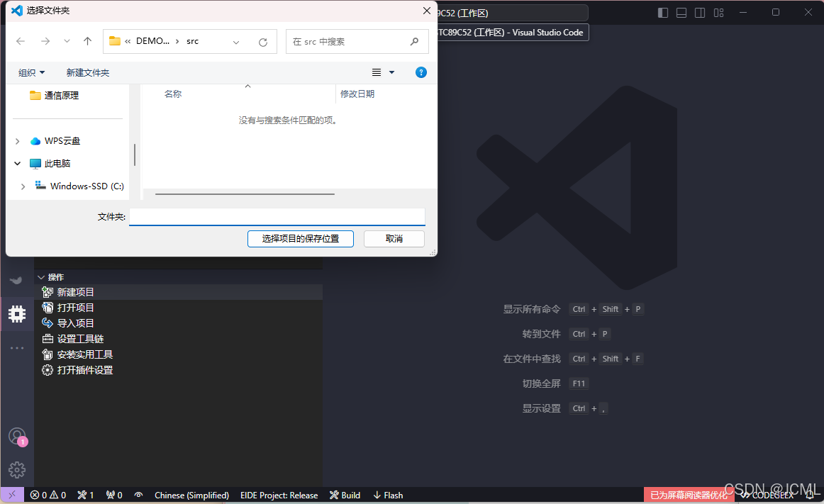Click Chinese (Simplified) in status bar
Image resolution: width=824 pixels, height=504 pixels.
click(x=191, y=495)
